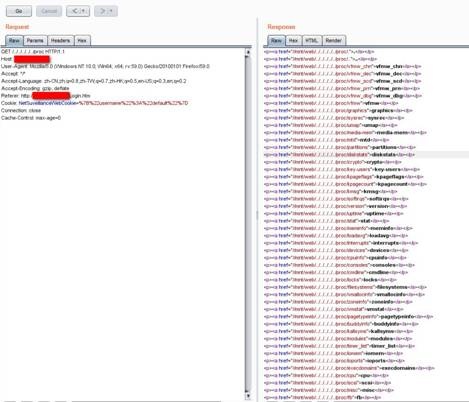Switch to the Response HTML tab

(x=312, y=40)
